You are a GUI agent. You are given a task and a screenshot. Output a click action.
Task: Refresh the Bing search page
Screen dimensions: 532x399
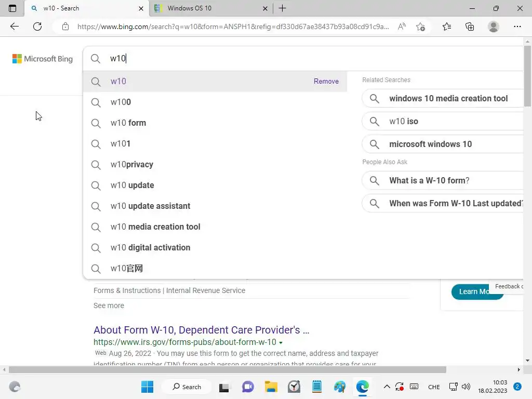pos(37,26)
